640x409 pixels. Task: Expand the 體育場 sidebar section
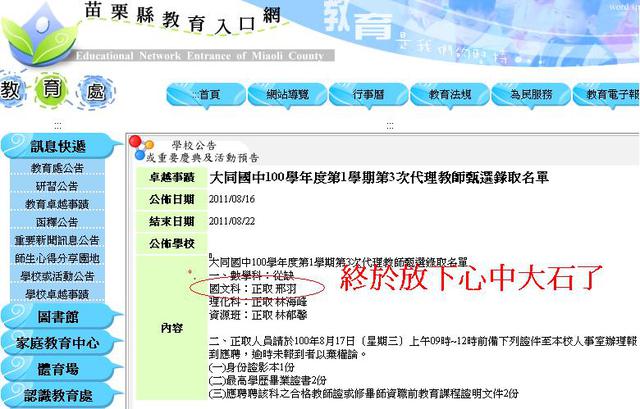pyautogui.click(x=58, y=369)
